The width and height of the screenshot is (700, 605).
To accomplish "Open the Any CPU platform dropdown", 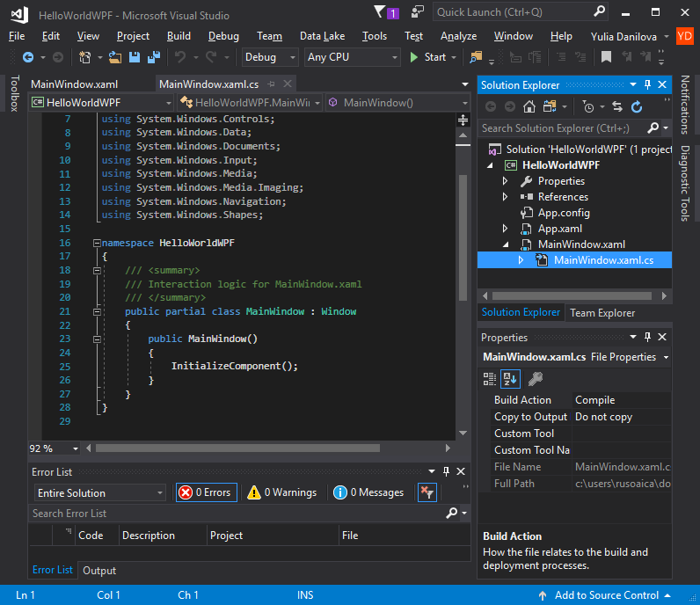I will point(353,57).
